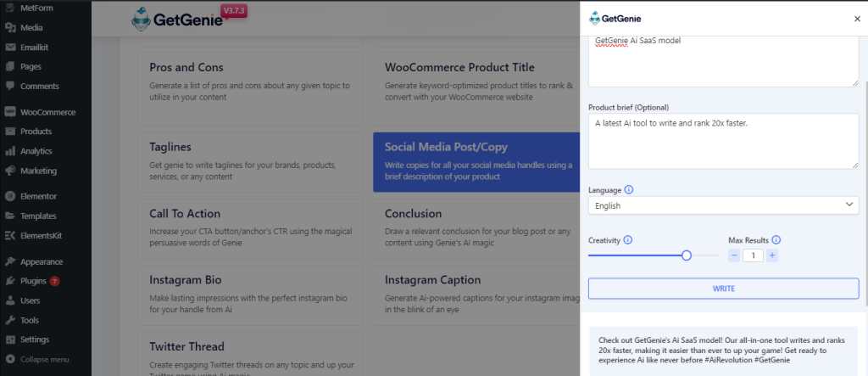Click GetGenie logo in side panel
Viewport: 868px width, 376px height.
(615, 19)
